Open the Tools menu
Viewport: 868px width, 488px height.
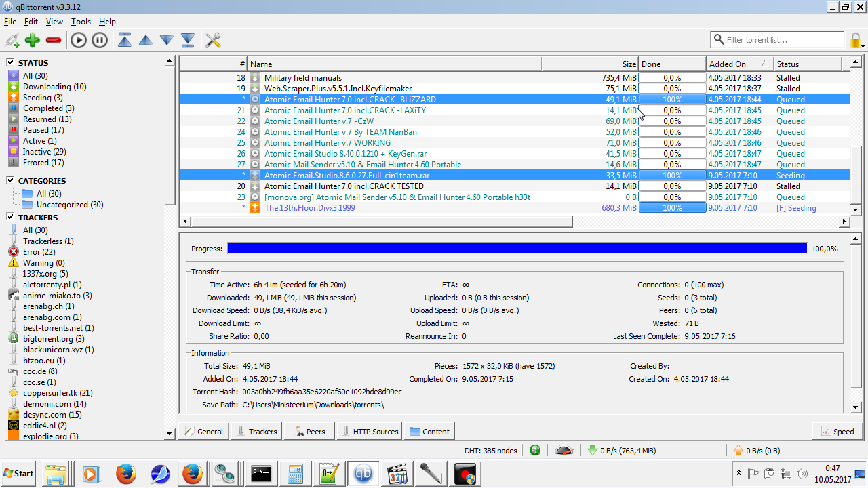click(x=81, y=22)
